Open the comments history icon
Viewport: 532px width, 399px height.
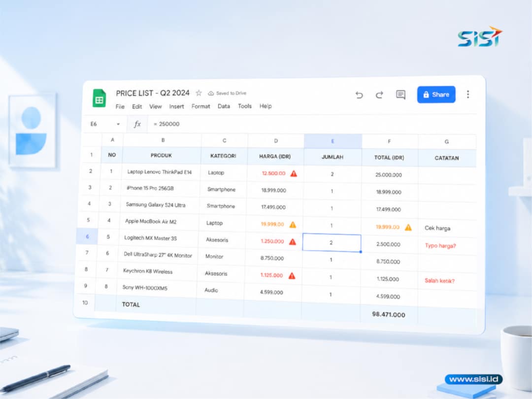pos(400,95)
